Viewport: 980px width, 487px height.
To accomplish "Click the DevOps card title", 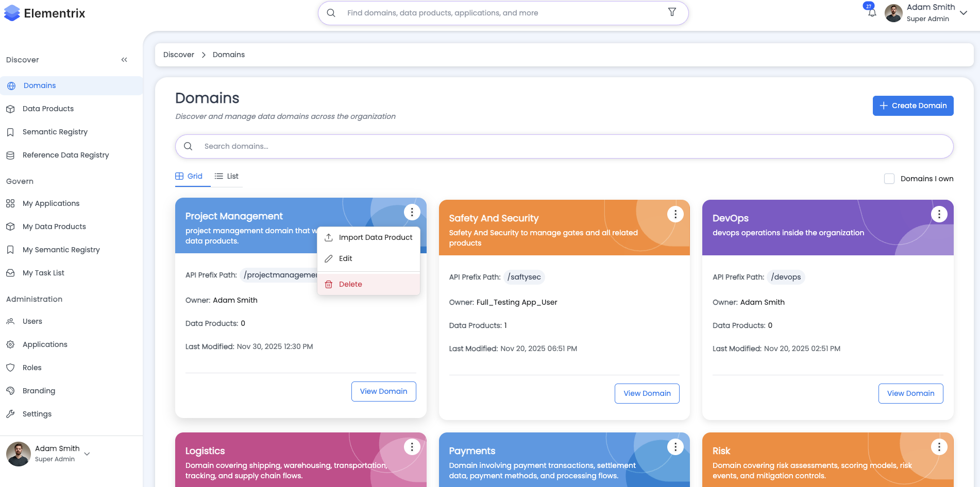I will point(731,218).
